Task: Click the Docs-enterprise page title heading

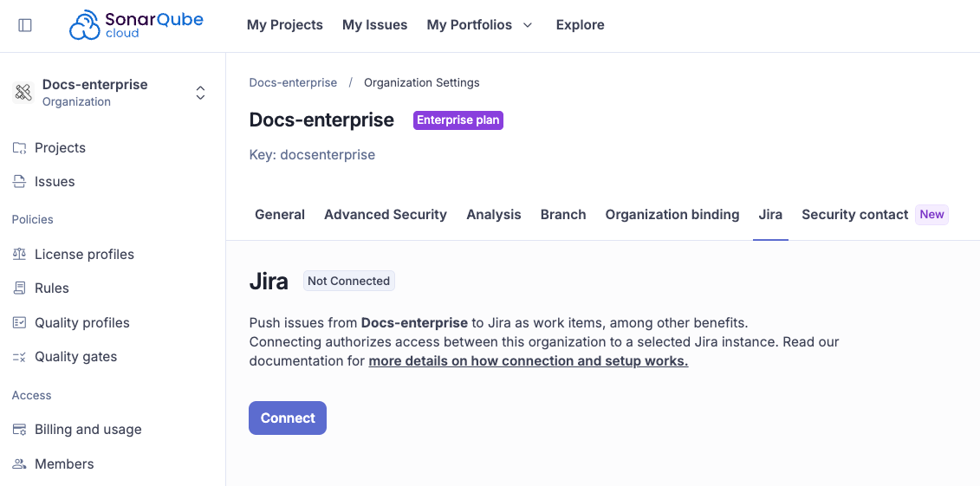Action: click(x=321, y=120)
